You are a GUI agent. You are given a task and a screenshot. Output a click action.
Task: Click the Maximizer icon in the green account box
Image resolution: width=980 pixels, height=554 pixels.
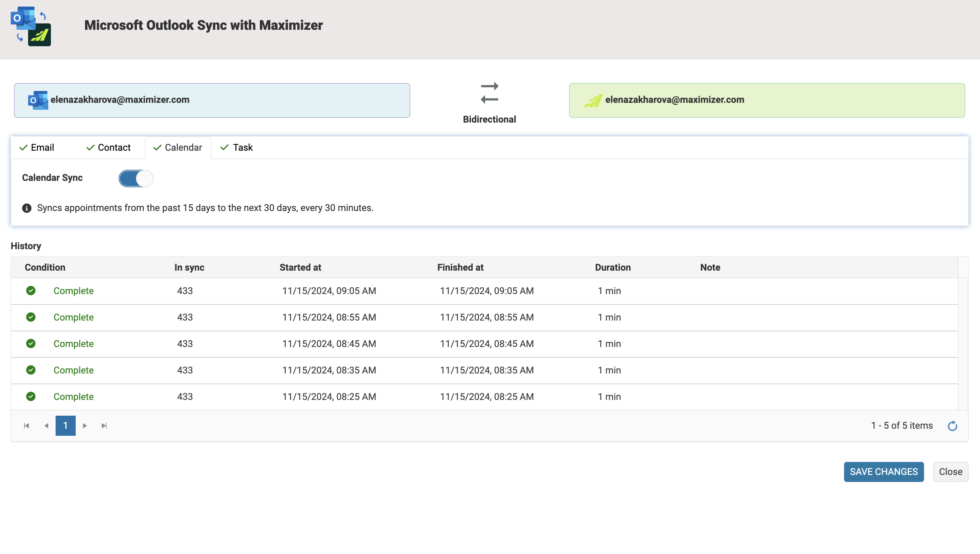click(x=593, y=100)
